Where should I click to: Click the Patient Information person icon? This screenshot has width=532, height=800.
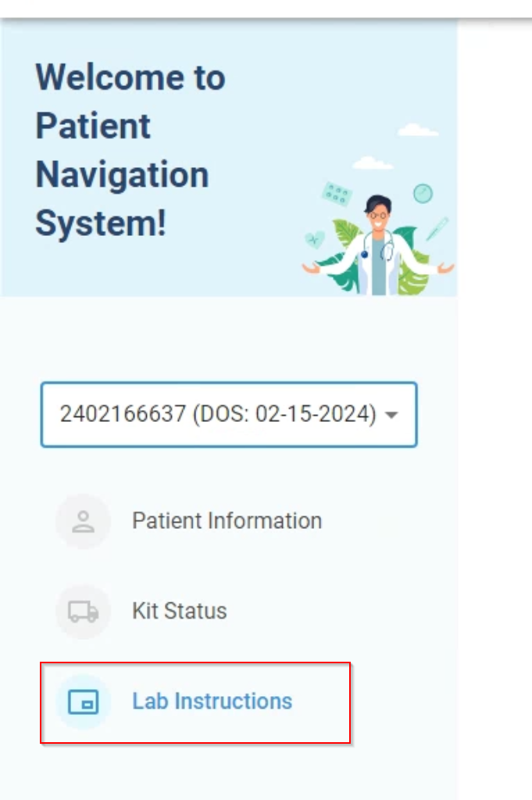[x=83, y=521]
